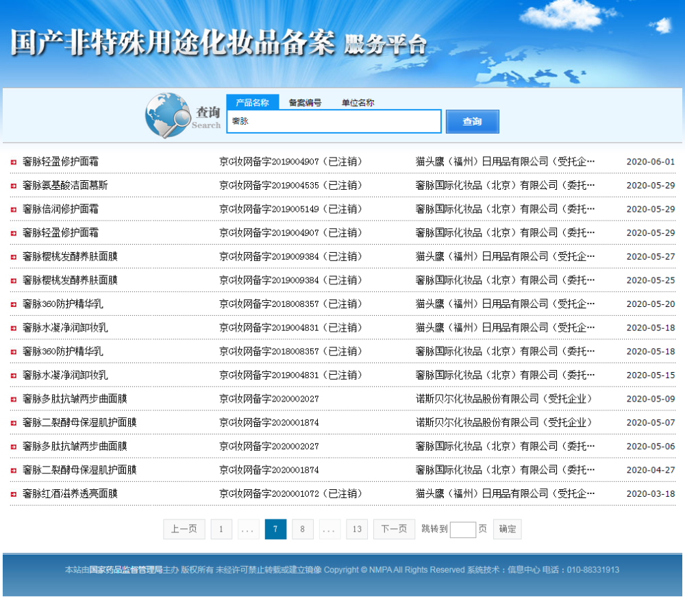The width and height of the screenshot is (685, 616).
Task: Open 奢脉樱桃发酵养肤面膜 dated 2020-05-27
Action: click(x=70, y=256)
